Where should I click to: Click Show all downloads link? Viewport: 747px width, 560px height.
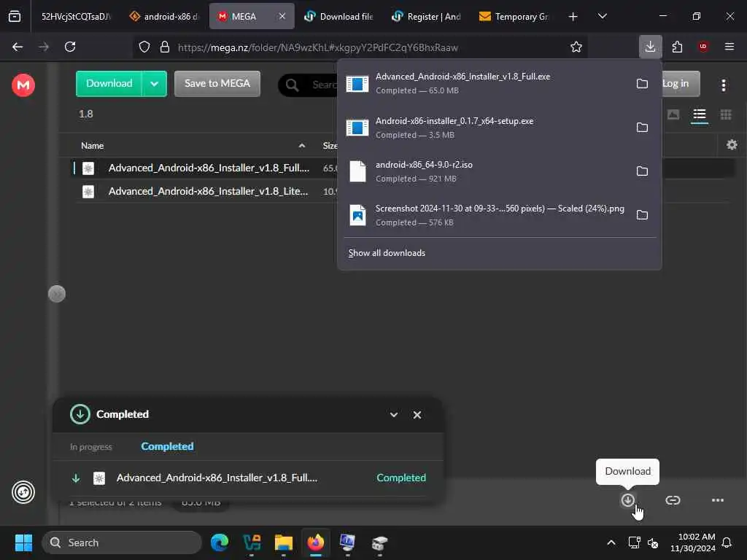pos(387,253)
